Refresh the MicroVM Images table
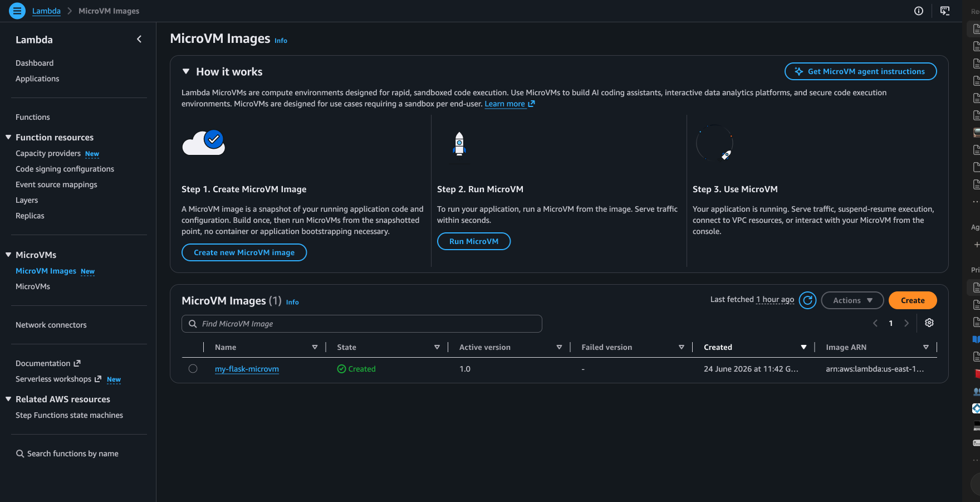980x502 pixels. [x=807, y=300]
